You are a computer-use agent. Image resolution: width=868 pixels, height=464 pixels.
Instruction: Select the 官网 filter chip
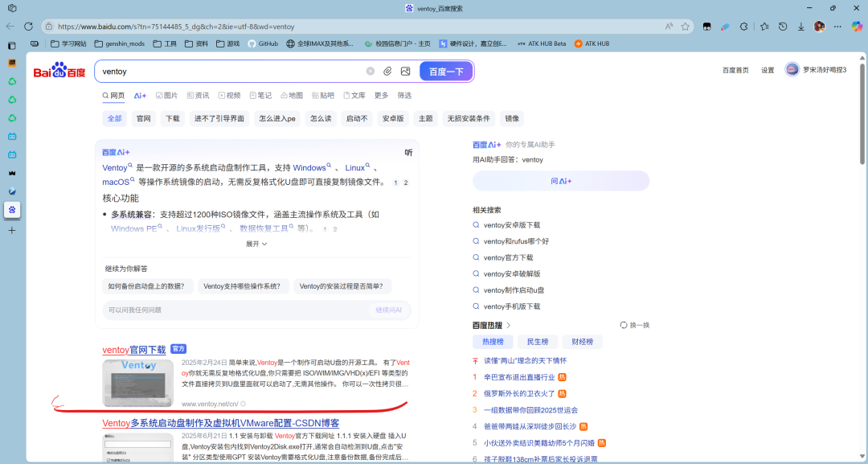point(143,118)
